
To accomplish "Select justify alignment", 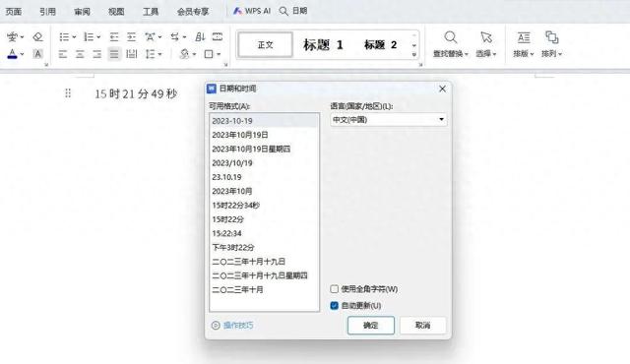I will pos(114,54).
